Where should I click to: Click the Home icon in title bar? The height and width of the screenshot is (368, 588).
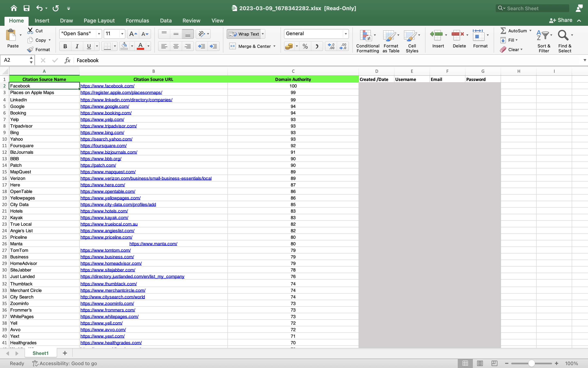[x=14, y=8]
